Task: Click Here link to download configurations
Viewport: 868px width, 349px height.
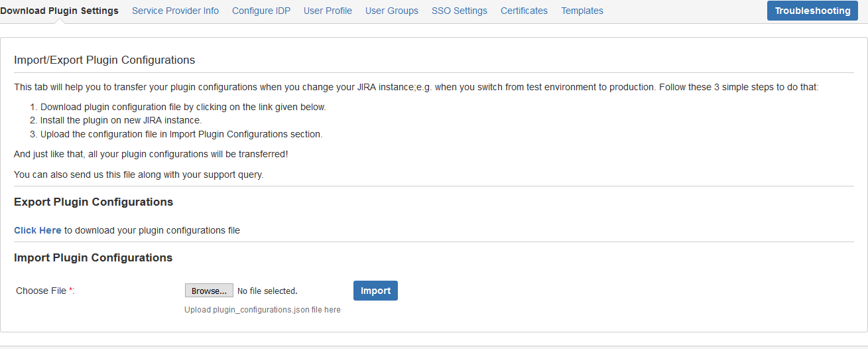Action: [x=38, y=230]
